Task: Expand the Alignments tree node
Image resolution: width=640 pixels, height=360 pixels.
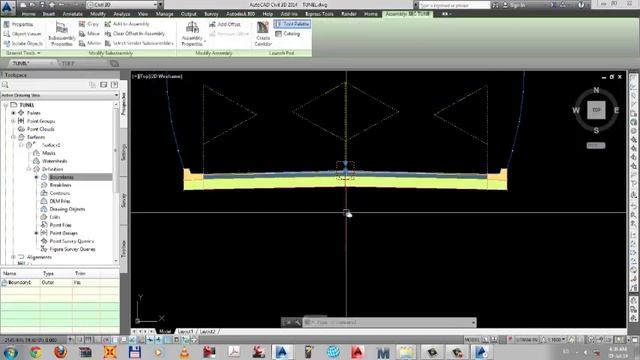Action: click(x=13, y=257)
